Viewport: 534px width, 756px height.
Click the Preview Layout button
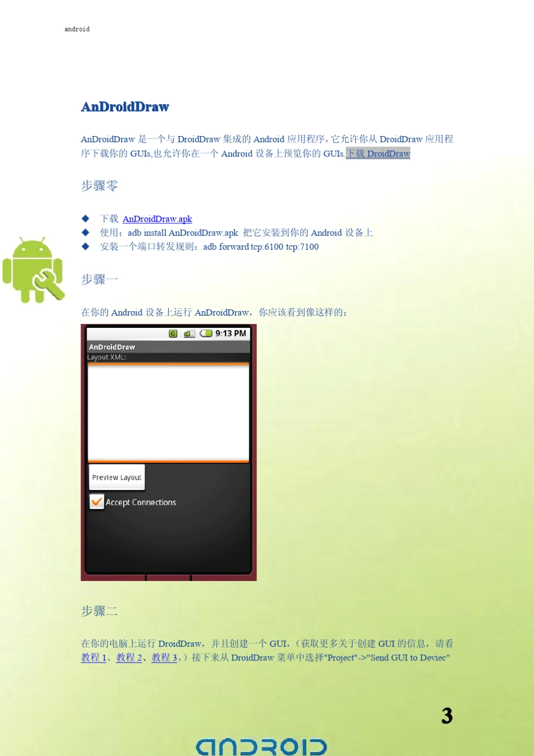117,477
